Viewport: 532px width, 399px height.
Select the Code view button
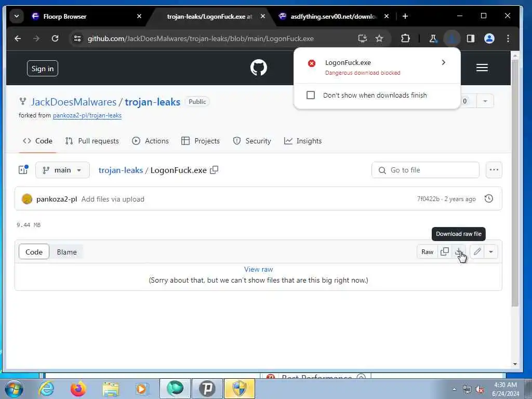(x=34, y=252)
